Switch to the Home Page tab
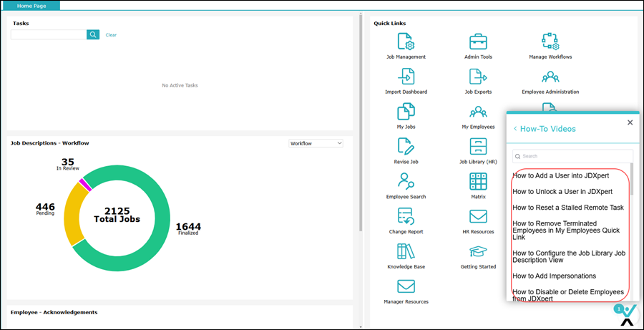644x330 pixels. coord(31,5)
